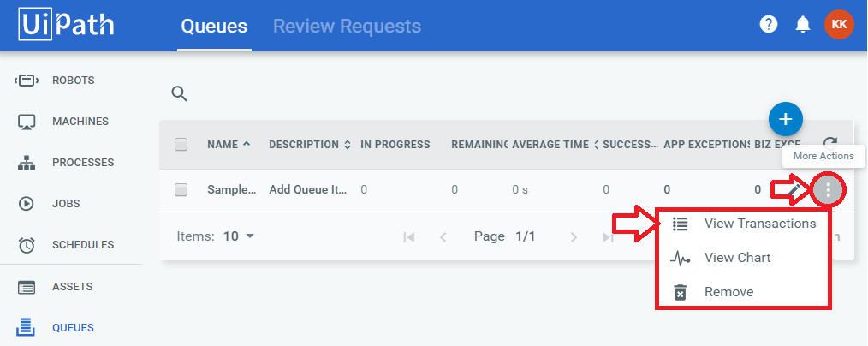Click the search magnifier icon

tap(180, 94)
